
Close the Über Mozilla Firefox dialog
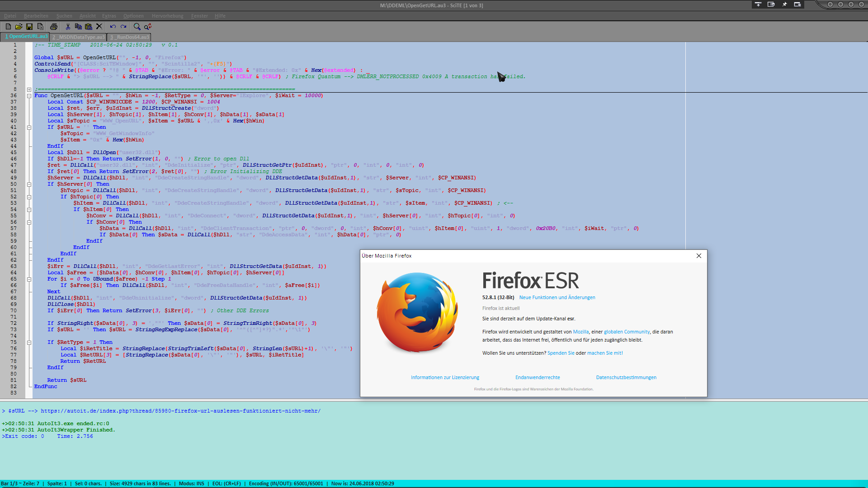tap(699, 256)
